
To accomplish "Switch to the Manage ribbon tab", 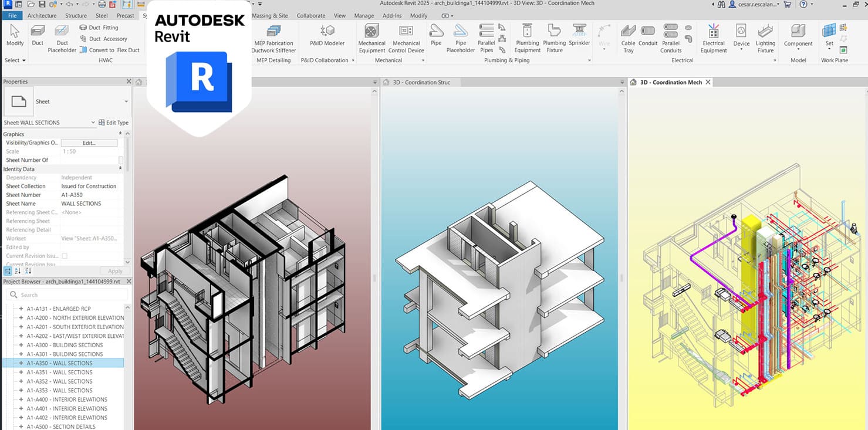I will (364, 15).
